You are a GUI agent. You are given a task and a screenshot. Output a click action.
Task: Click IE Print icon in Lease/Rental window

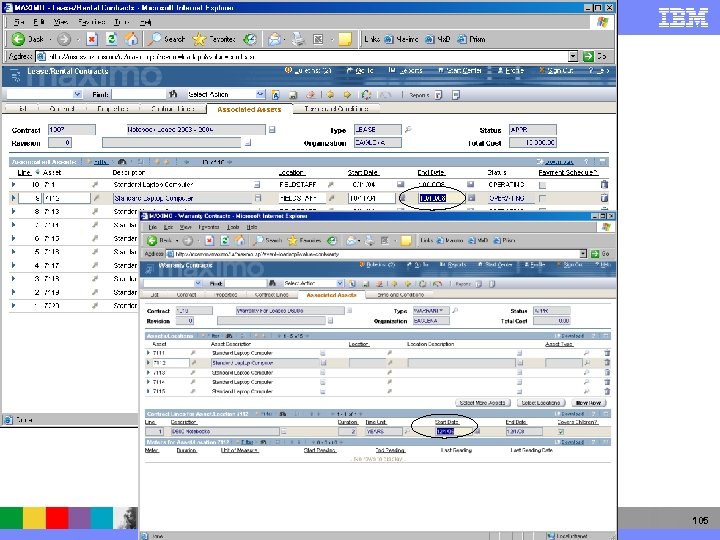point(298,39)
